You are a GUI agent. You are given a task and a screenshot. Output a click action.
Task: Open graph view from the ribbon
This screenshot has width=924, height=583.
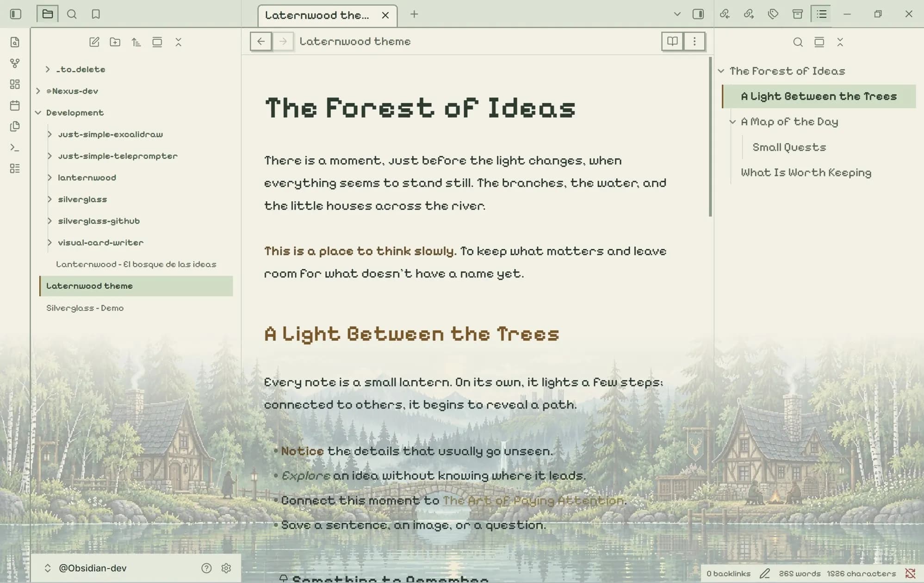click(15, 63)
